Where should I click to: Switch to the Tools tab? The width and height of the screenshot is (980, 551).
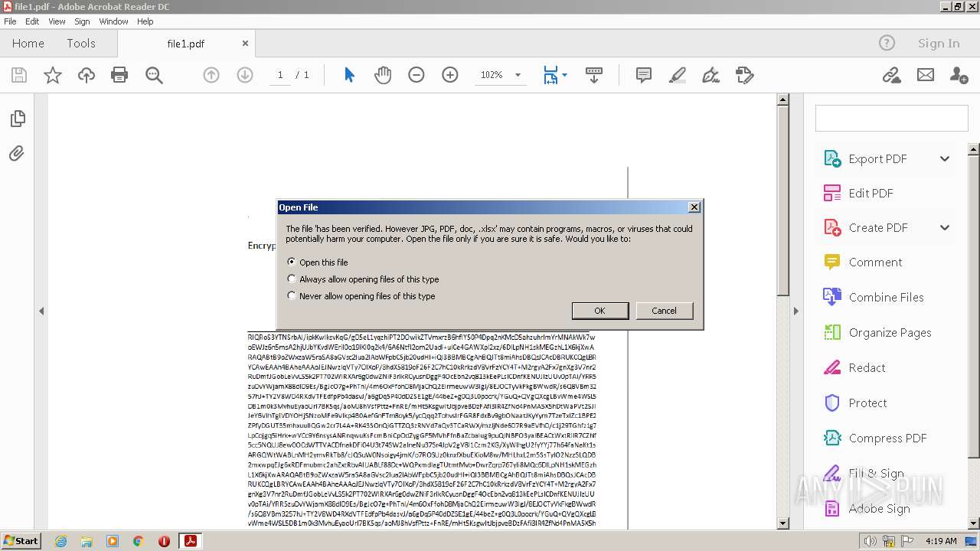click(x=81, y=44)
